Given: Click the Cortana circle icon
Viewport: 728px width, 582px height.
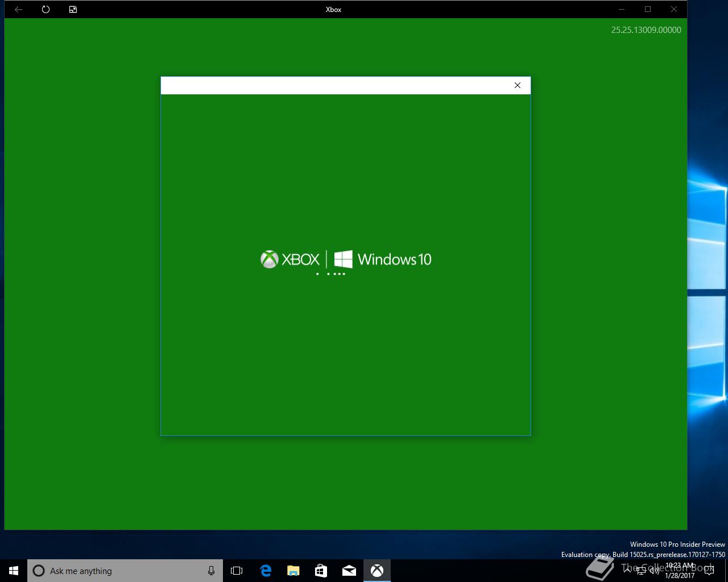Looking at the screenshot, I should [x=39, y=571].
